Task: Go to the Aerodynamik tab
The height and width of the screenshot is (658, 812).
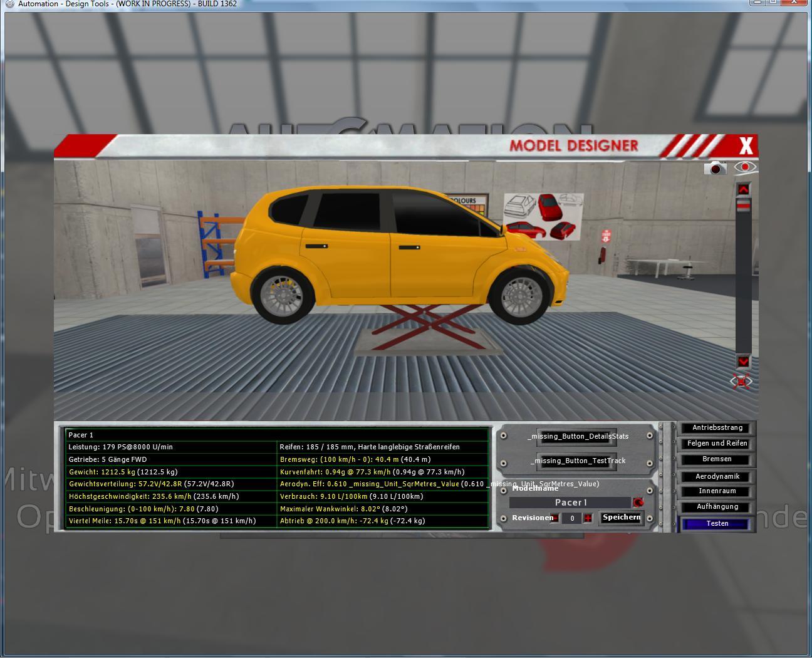Action: click(x=717, y=476)
